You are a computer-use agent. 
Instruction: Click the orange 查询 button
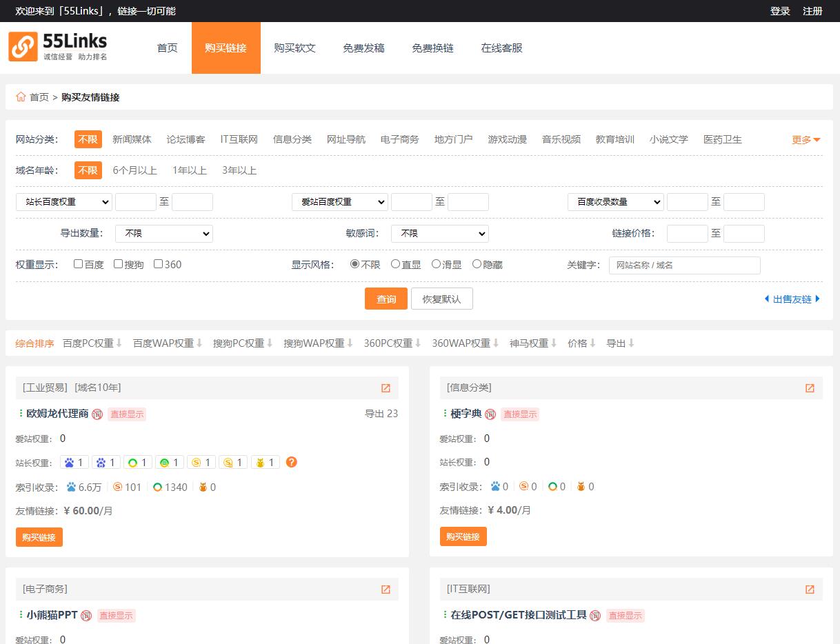click(x=386, y=299)
